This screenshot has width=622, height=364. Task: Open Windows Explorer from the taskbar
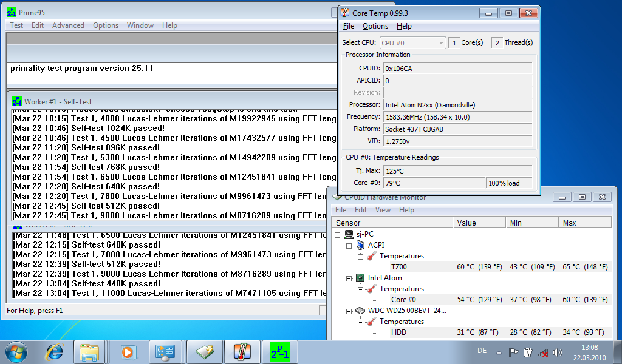pyautogui.click(x=89, y=352)
